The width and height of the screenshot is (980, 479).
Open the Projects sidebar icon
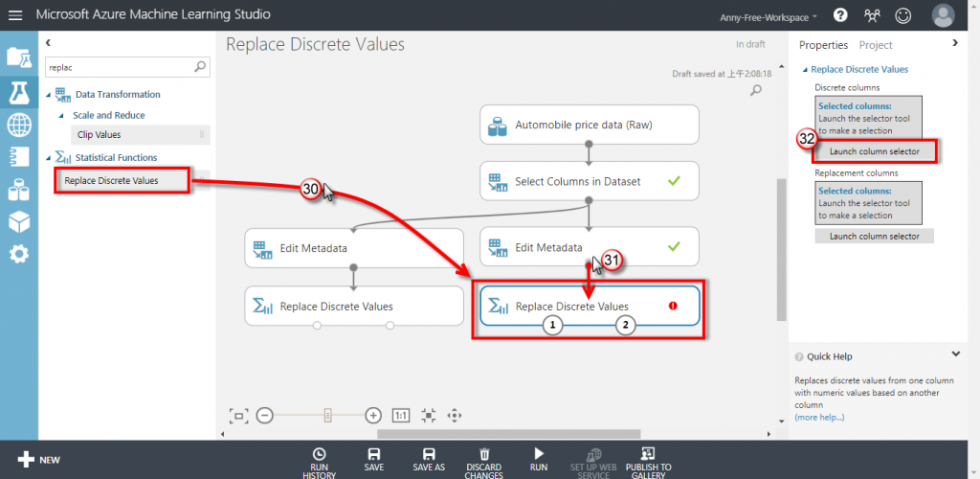point(19,57)
